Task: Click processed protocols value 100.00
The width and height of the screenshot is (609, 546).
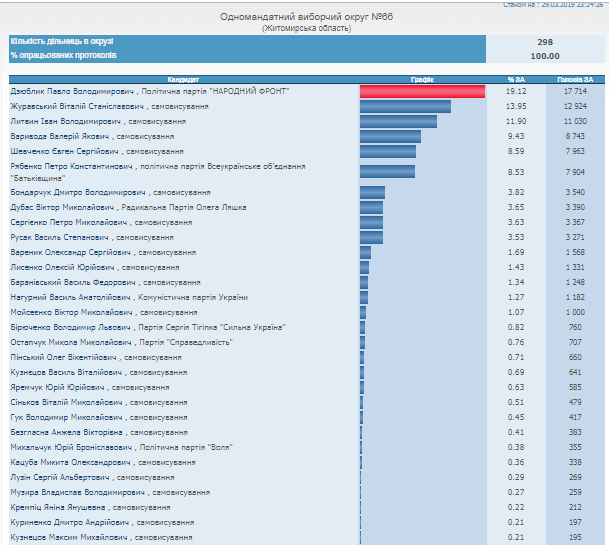Action: click(545, 56)
